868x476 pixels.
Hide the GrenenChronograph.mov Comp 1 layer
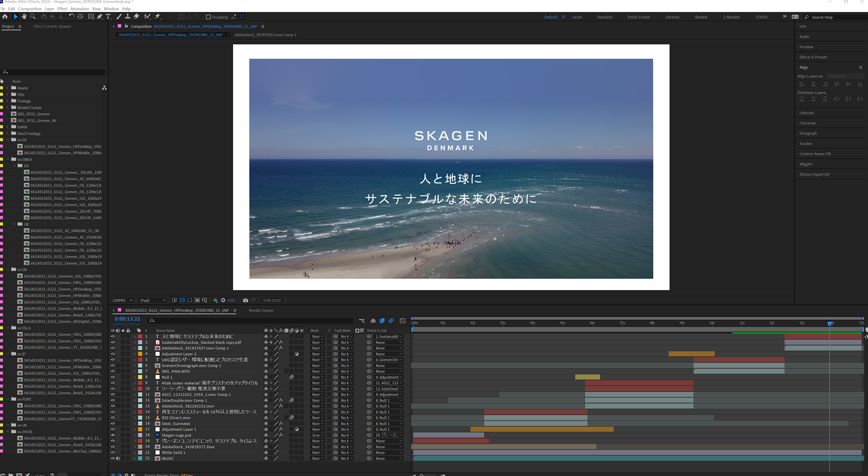[113, 366]
